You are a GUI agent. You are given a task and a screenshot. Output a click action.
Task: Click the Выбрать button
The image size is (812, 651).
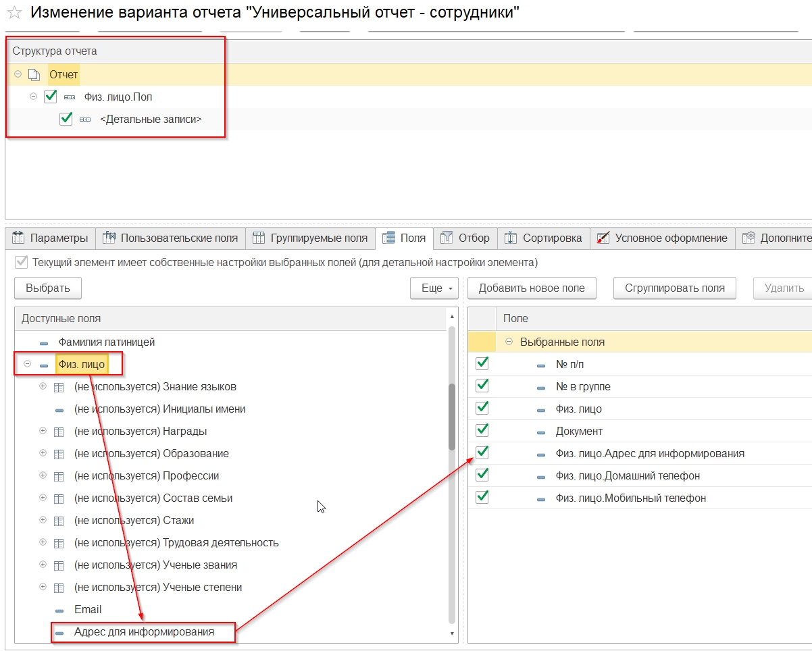[x=48, y=288]
